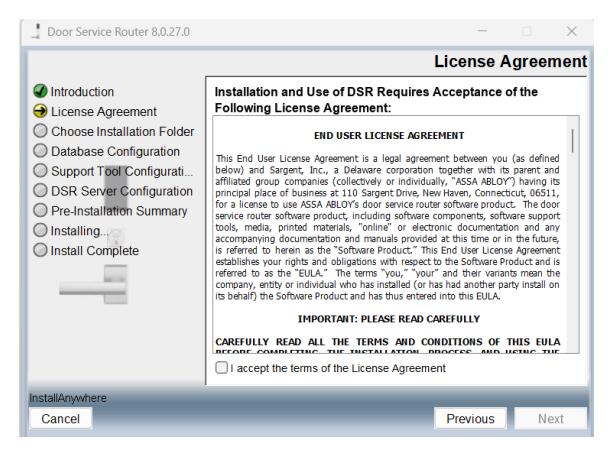611x453 pixels.
Task: Click the scrollbar thumb in EULA text
Action: (572, 141)
